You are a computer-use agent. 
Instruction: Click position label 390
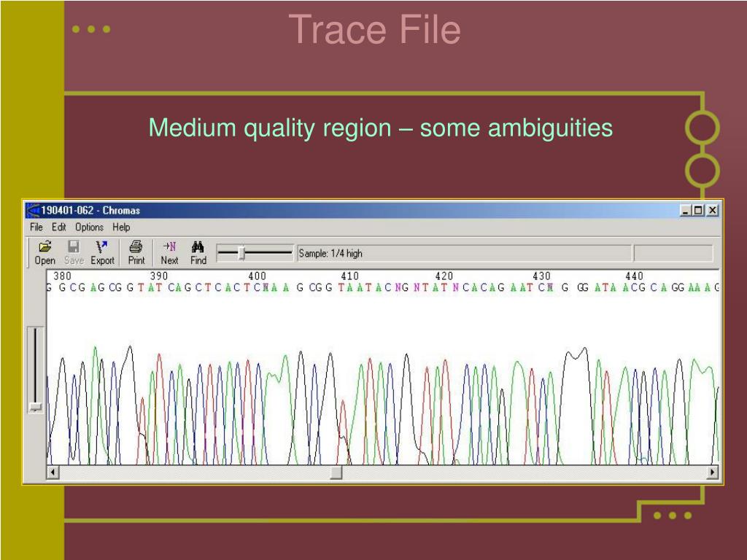click(158, 276)
